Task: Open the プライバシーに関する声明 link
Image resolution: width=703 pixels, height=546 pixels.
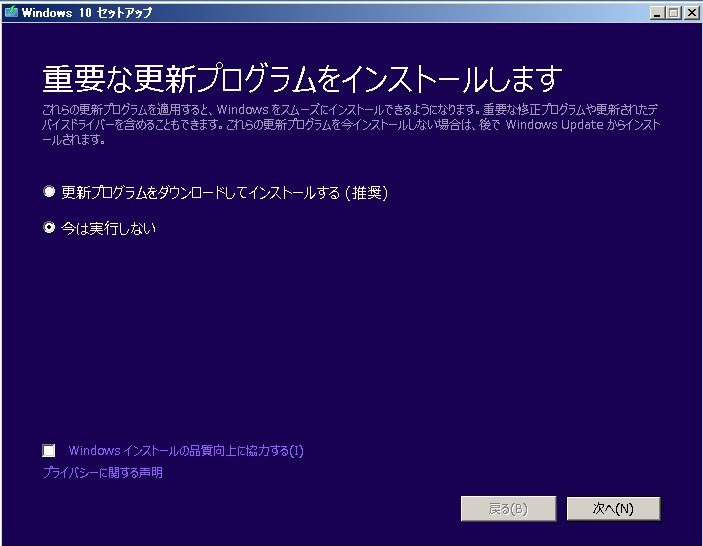Action: click(103, 472)
